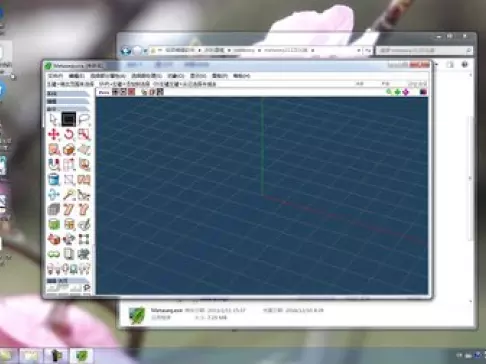
Task: Toggle the first display button right of Pers
Action: pyautogui.click(x=115, y=92)
